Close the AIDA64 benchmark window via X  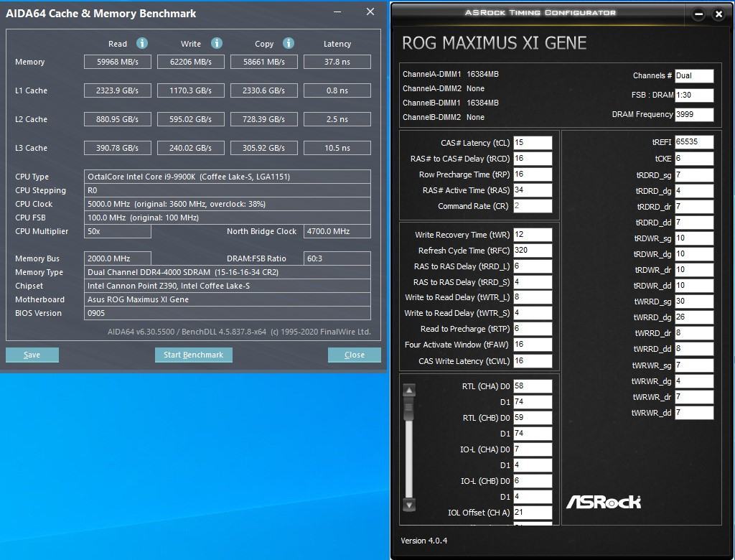[370, 11]
